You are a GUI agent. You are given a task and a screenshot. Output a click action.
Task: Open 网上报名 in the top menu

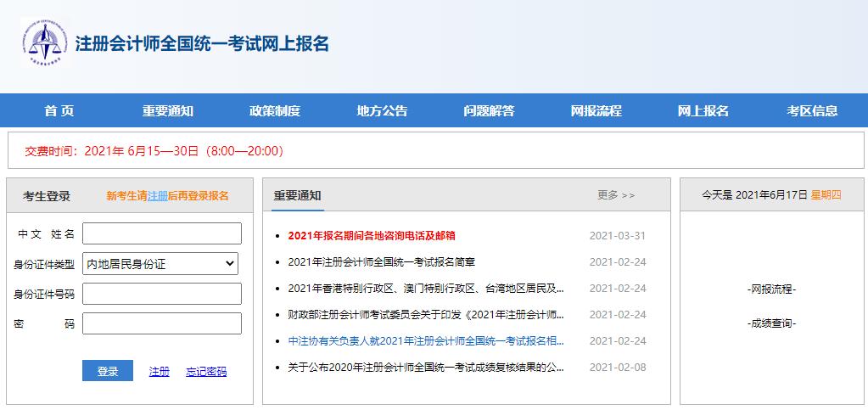coord(703,110)
